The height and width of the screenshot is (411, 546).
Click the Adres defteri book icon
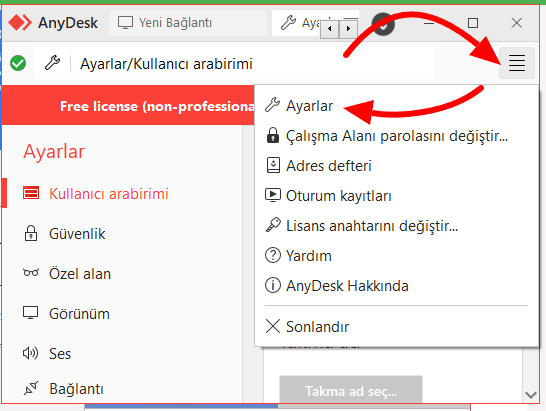point(273,165)
